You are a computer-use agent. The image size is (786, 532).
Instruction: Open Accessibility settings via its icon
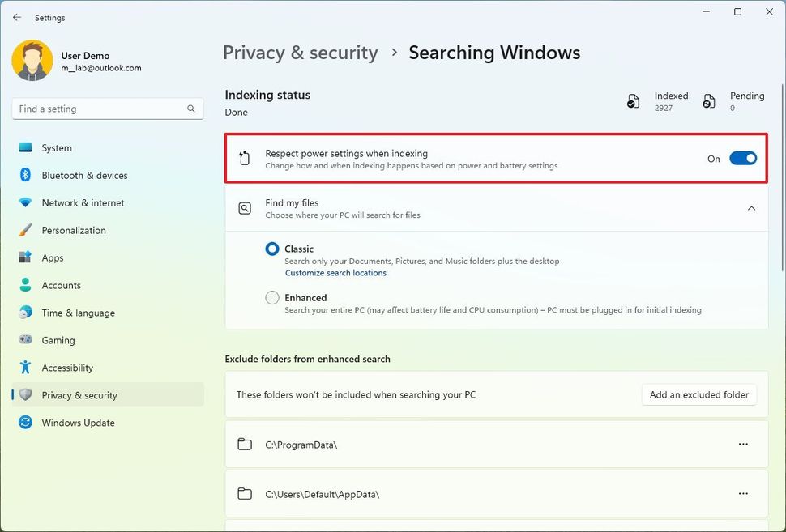[x=27, y=368]
